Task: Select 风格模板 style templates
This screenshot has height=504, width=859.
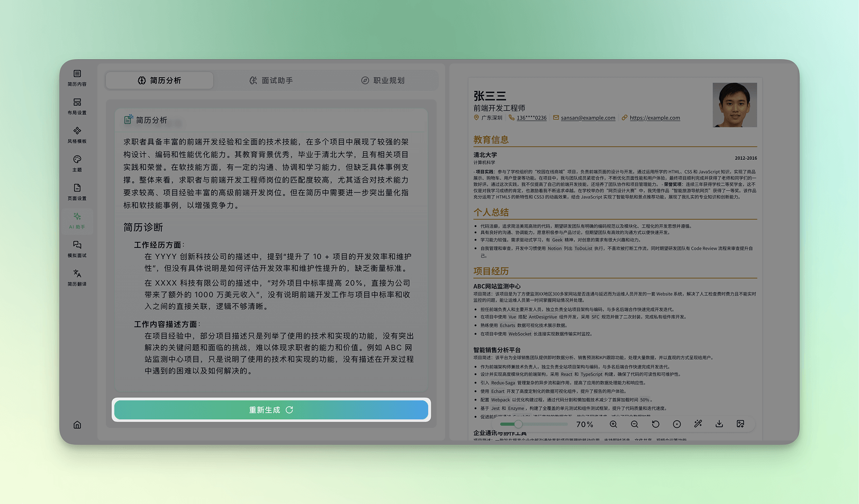Action: [x=77, y=135]
